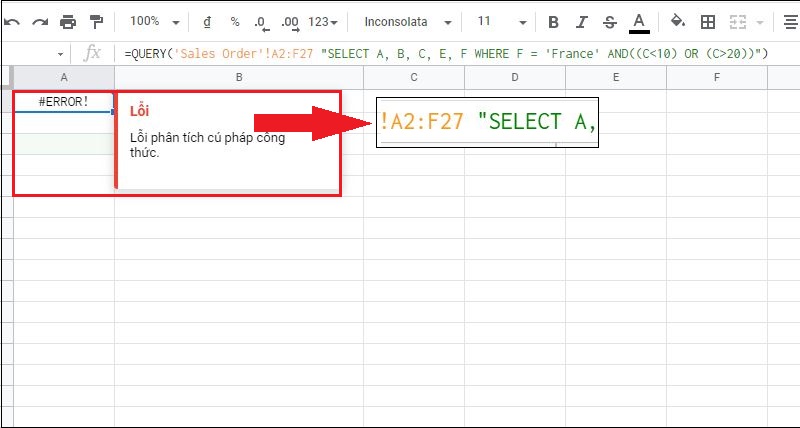Click the red Lỗi error title
This screenshot has height=428, width=800.
pyautogui.click(x=139, y=111)
